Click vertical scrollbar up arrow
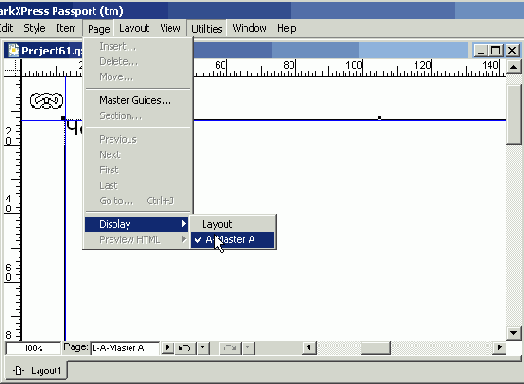 (514, 68)
